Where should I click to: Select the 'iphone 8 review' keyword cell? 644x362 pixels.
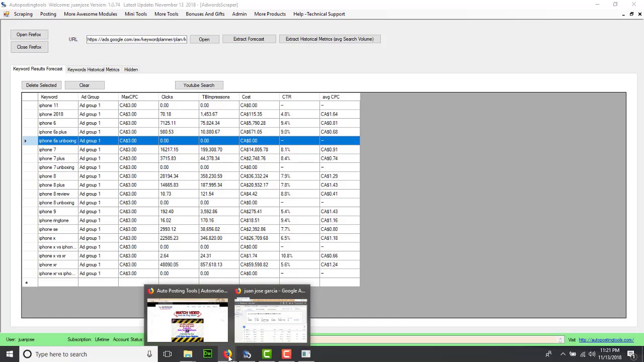tap(58, 194)
